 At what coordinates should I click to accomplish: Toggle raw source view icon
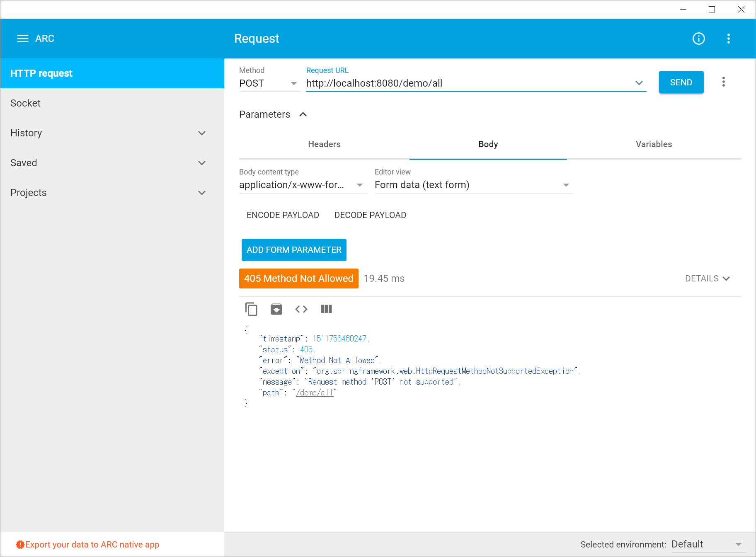tap(301, 309)
